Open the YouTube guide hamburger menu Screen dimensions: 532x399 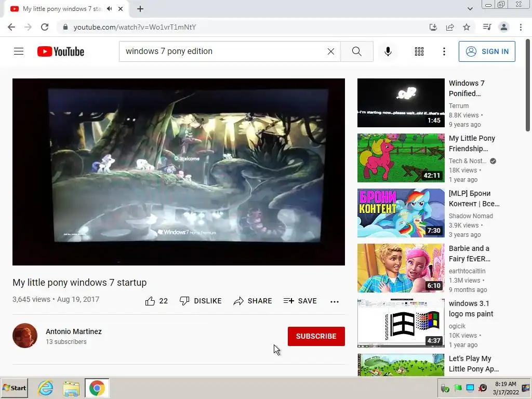click(x=19, y=51)
